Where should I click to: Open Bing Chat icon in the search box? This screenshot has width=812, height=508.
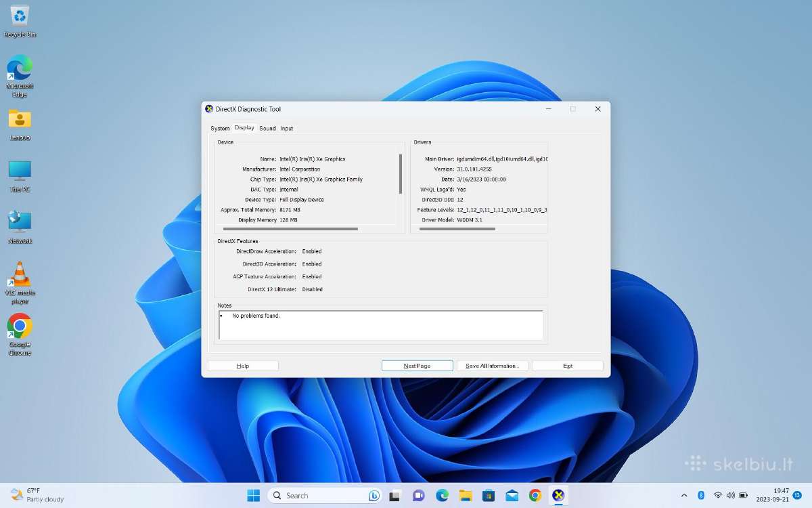click(374, 495)
